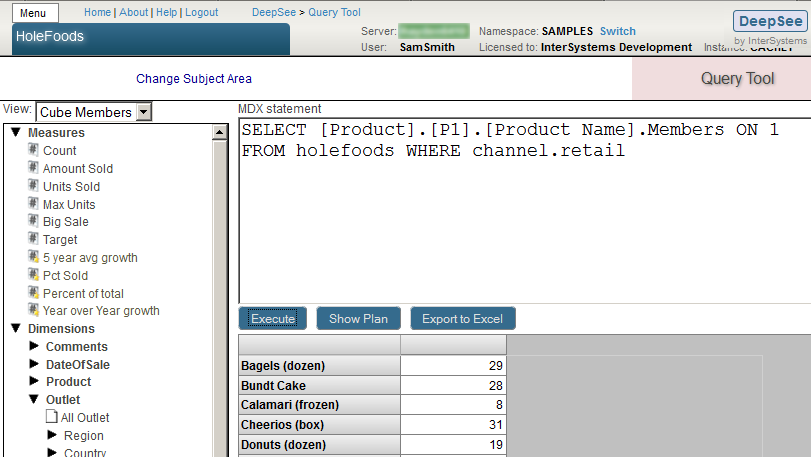Collapse the Dimensions tree node
The image size is (811, 457).
16,328
